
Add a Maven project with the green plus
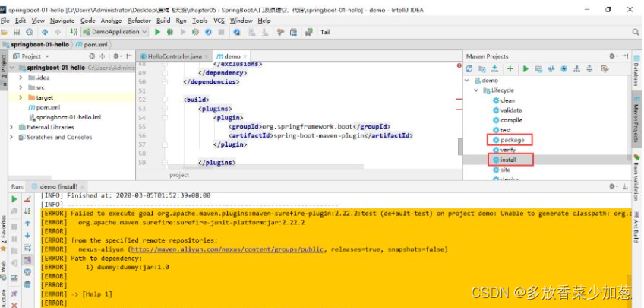(510, 69)
